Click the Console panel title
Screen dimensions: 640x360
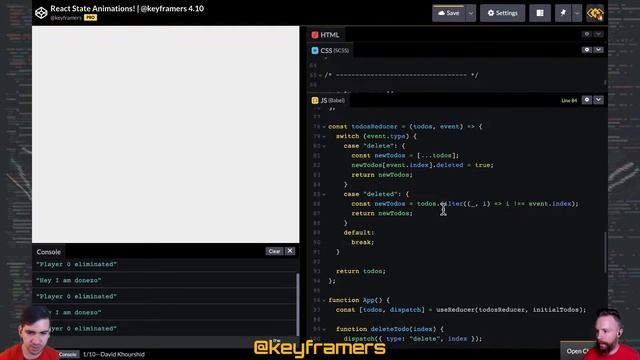(49, 252)
